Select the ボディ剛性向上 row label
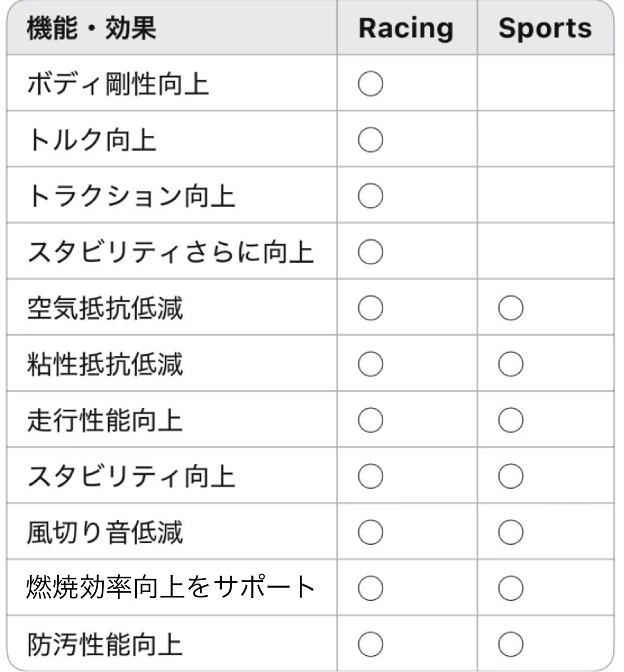The width and height of the screenshot is (624, 672). coord(118,84)
